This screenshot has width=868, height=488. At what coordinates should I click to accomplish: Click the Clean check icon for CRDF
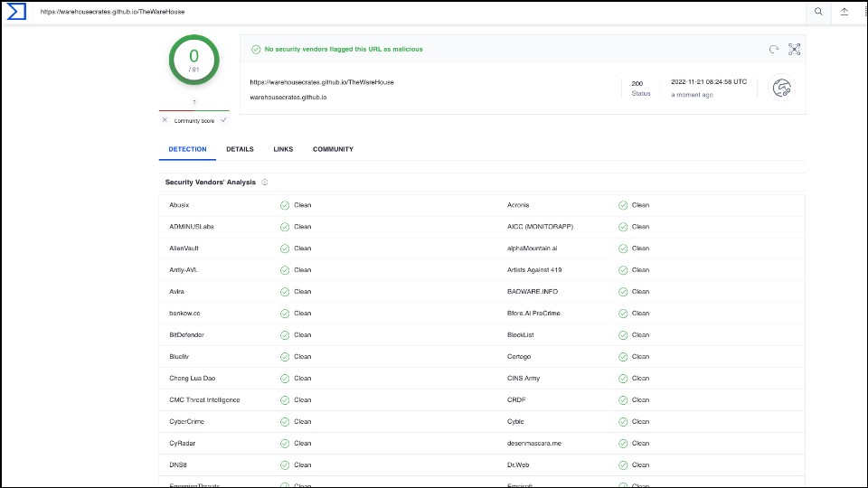coord(623,400)
